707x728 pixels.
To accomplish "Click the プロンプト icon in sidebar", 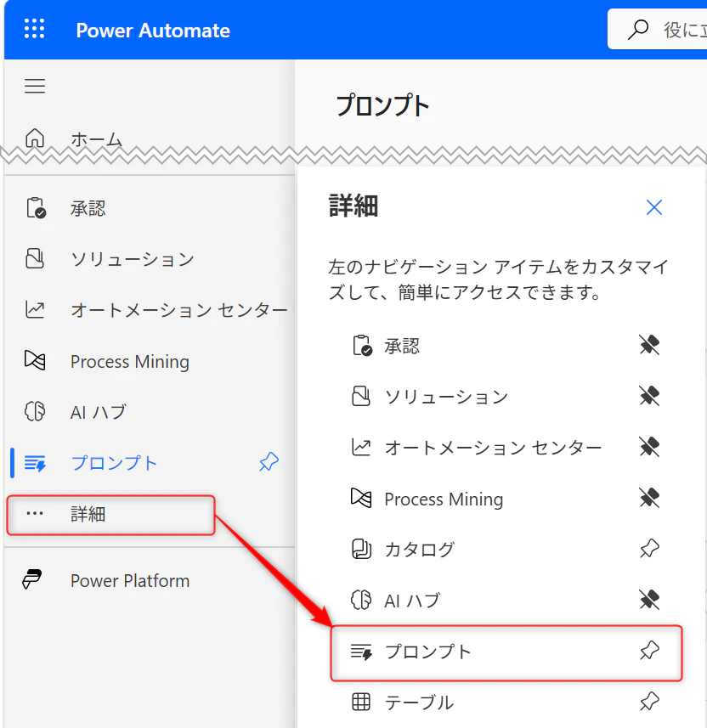I will click(x=35, y=463).
